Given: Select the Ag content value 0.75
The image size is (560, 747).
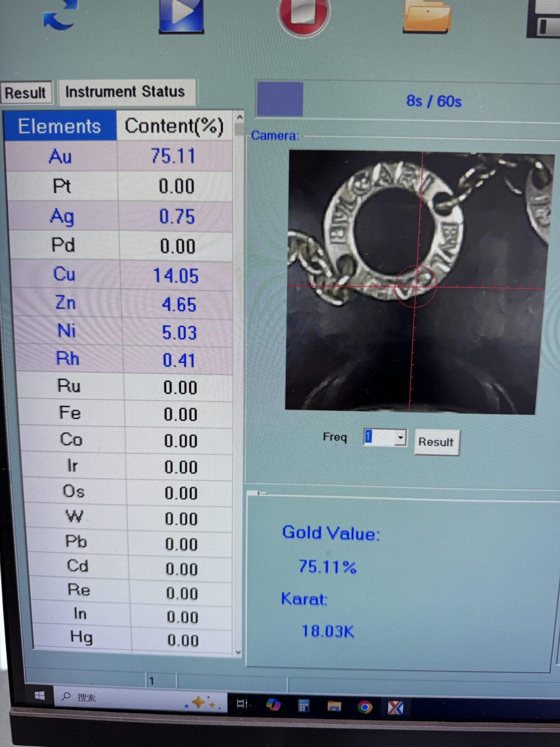Looking at the screenshot, I should [177, 217].
